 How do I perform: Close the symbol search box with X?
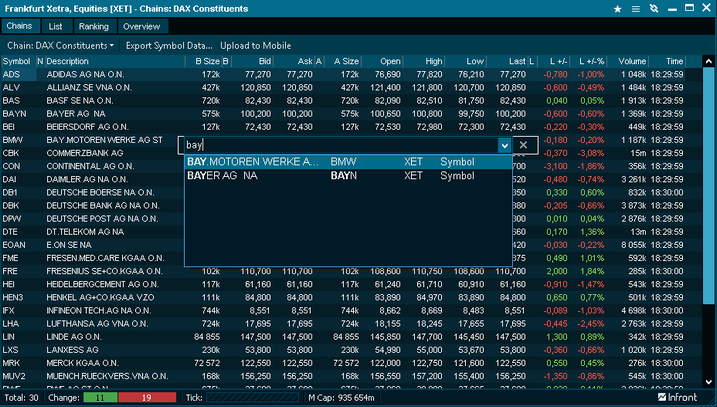coord(522,146)
